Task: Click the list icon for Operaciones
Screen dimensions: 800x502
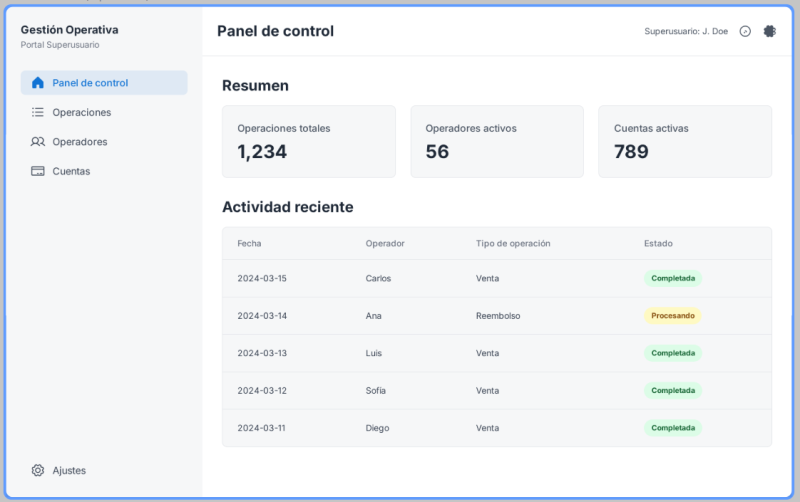Action: click(38, 112)
